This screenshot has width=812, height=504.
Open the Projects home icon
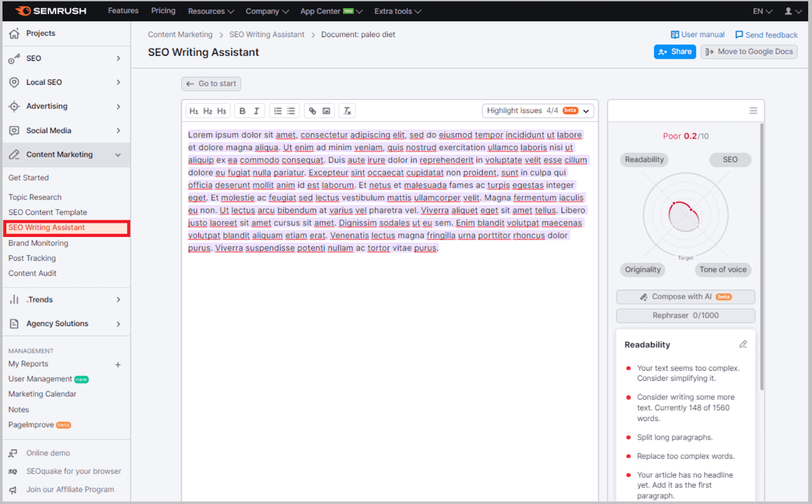click(14, 33)
